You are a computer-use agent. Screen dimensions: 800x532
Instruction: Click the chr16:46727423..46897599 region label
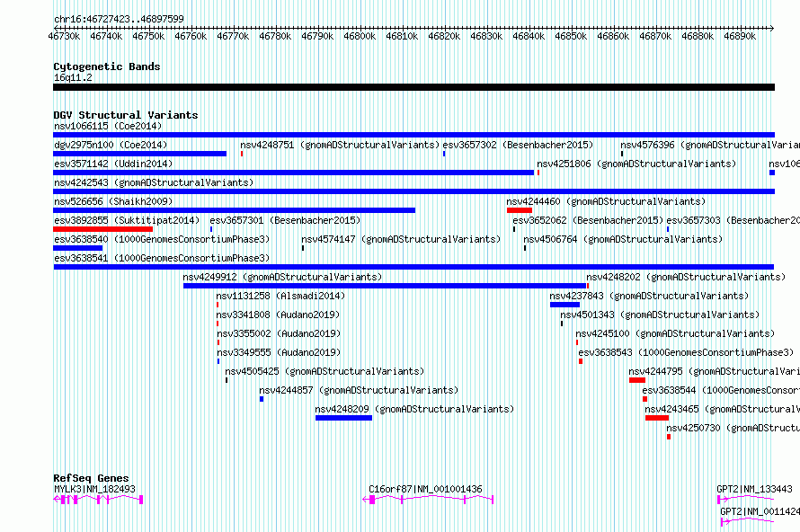[x=119, y=19]
